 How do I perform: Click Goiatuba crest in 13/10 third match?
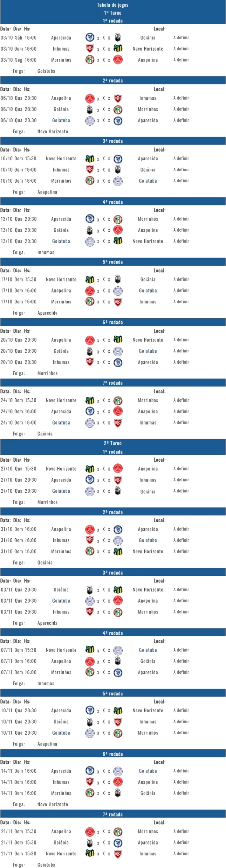tap(90, 241)
